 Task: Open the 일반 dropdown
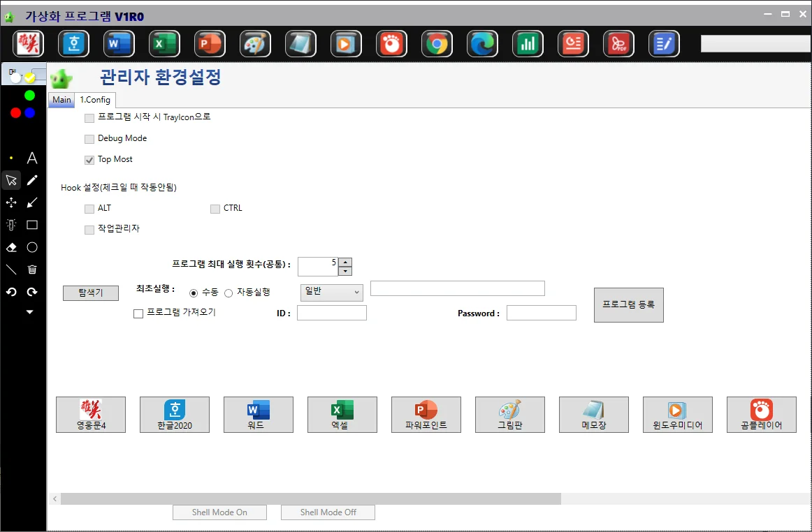(331, 293)
